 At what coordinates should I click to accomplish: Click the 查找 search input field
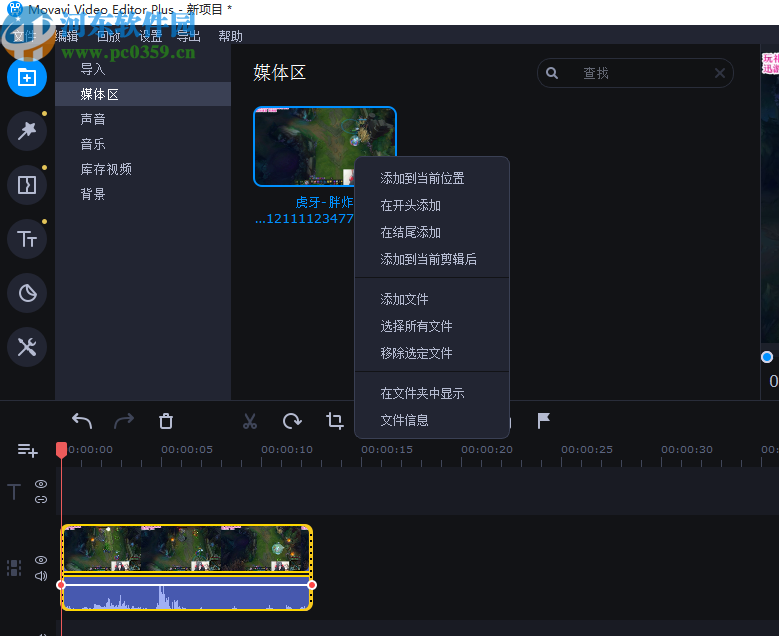pos(635,73)
